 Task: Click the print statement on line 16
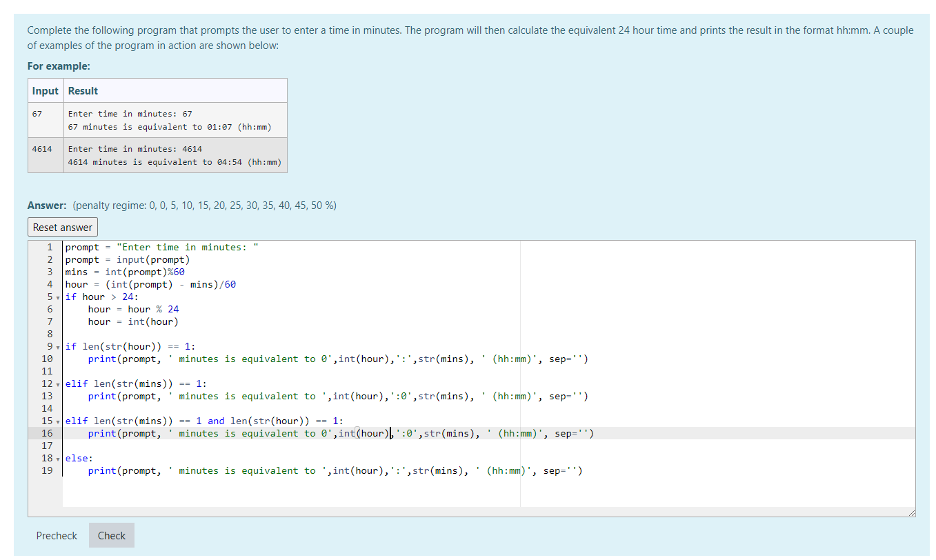341,434
